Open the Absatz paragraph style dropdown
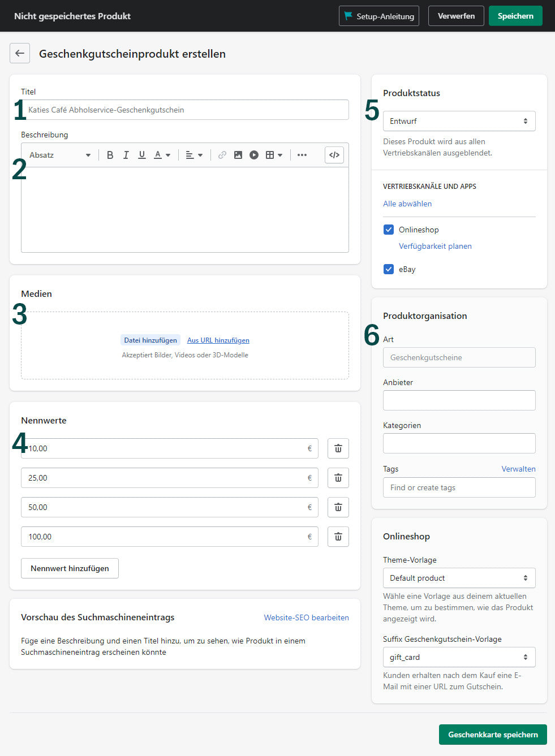This screenshot has width=555, height=756. (60, 155)
